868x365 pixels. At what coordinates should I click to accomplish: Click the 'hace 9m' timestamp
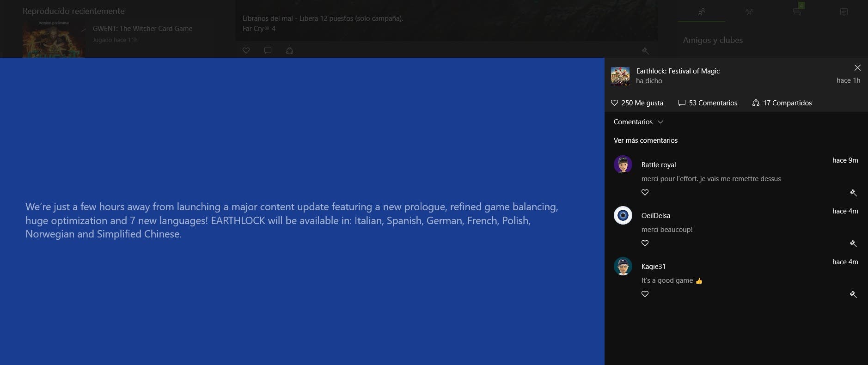pyautogui.click(x=845, y=160)
